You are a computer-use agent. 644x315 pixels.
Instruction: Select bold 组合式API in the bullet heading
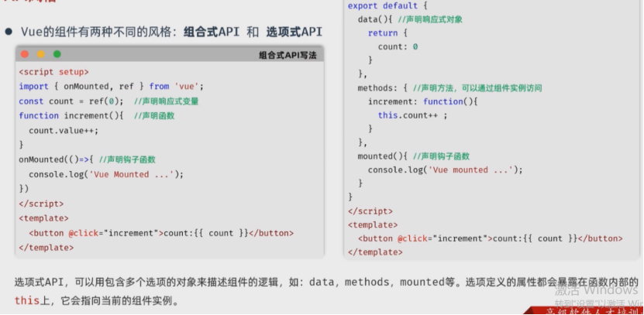coord(212,32)
